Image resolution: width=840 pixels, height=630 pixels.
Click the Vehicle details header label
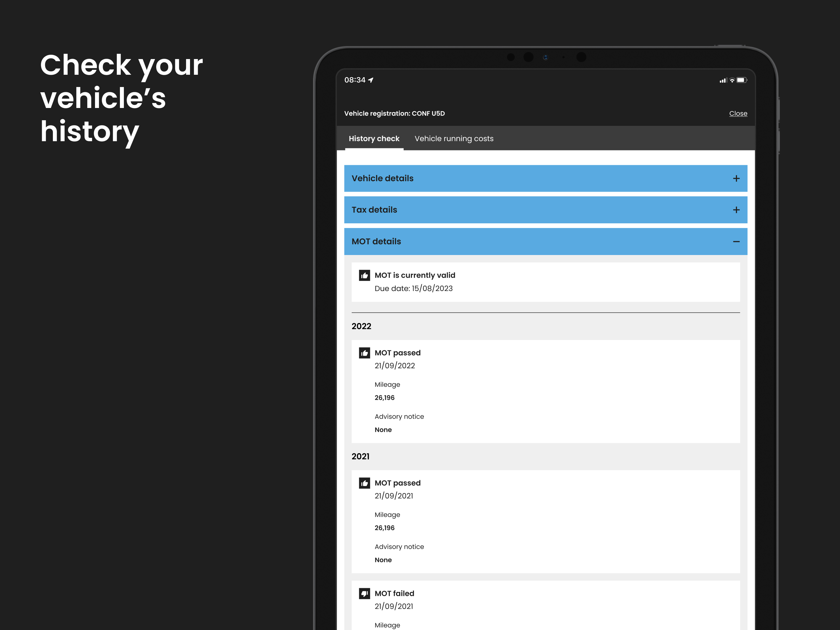(382, 179)
